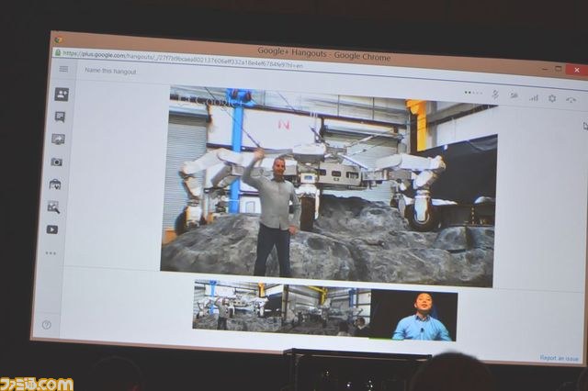This screenshot has width=588, height=391.
Task: Invite people with the add person icon
Action: (62, 94)
